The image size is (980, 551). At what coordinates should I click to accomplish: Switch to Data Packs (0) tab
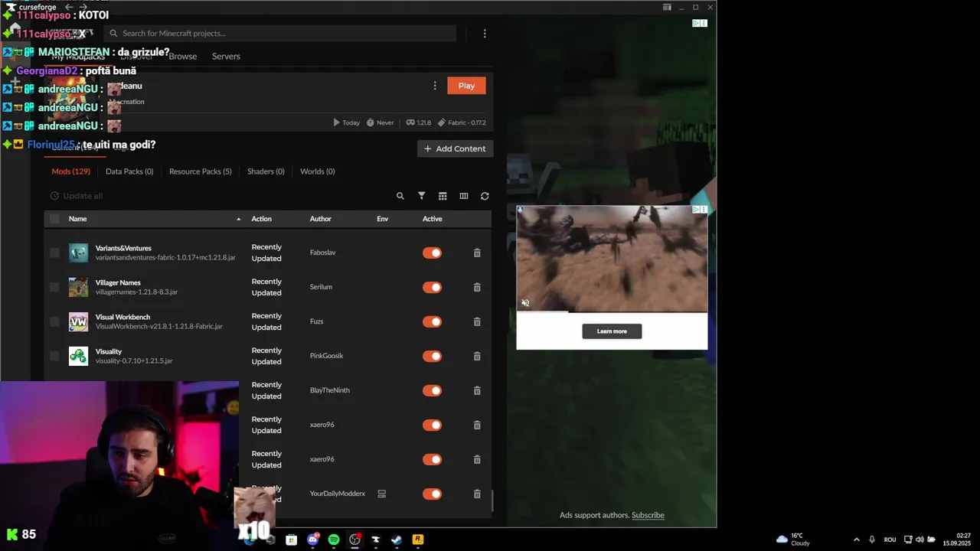[129, 171]
